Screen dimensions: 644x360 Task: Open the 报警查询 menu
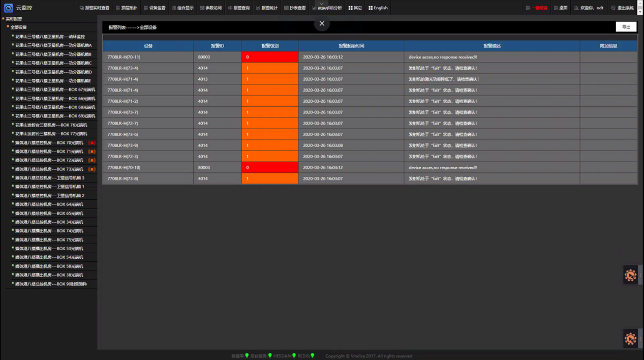(x=238, y=8)
